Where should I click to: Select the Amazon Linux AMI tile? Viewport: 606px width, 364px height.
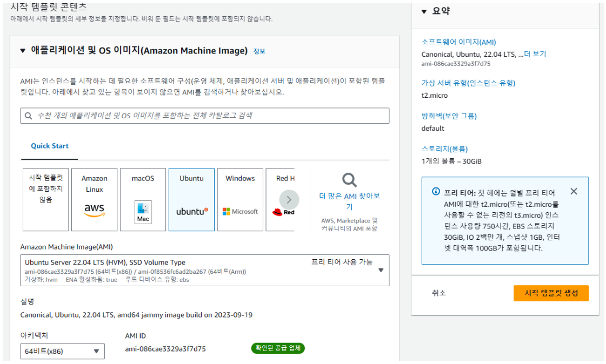tap(94, 200)
